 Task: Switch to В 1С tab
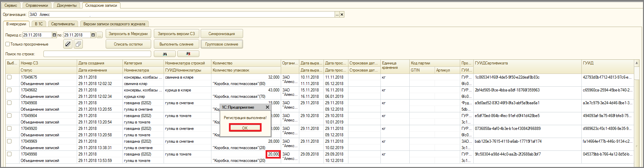tap(39, 24)
